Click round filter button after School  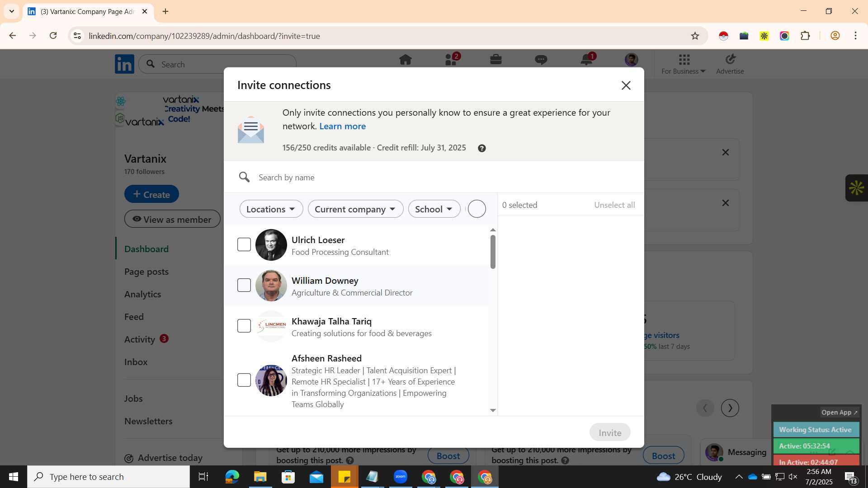[x=476, y=209]
